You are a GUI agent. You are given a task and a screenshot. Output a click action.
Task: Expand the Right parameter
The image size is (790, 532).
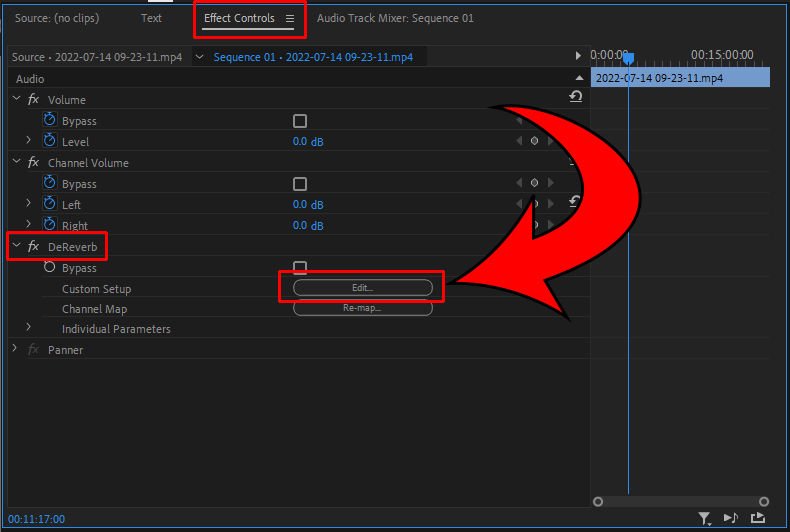[28, 224]
